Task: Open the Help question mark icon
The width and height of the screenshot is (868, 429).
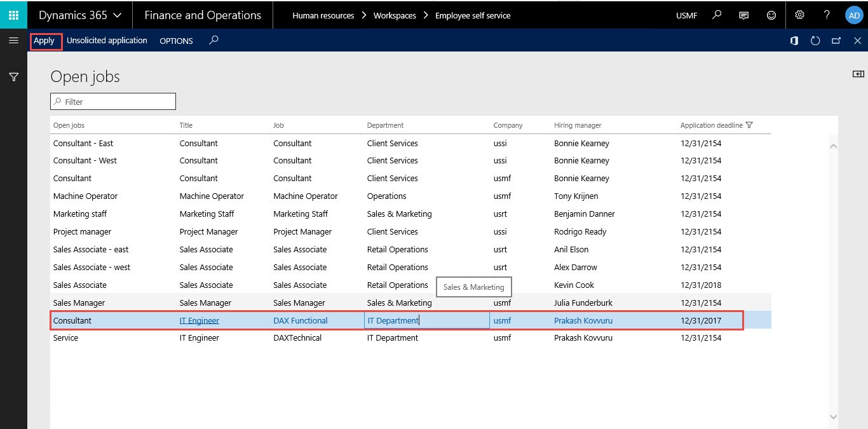Action: point(827,15)
